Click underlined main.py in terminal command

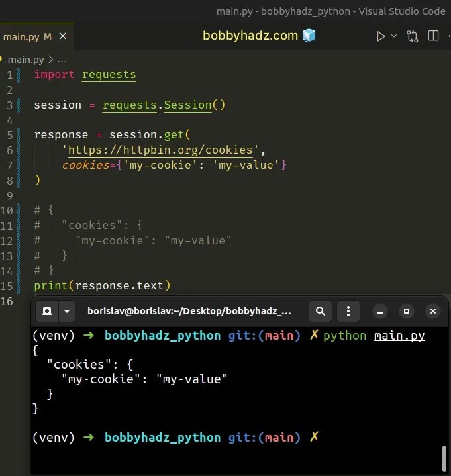pos(399,336)
